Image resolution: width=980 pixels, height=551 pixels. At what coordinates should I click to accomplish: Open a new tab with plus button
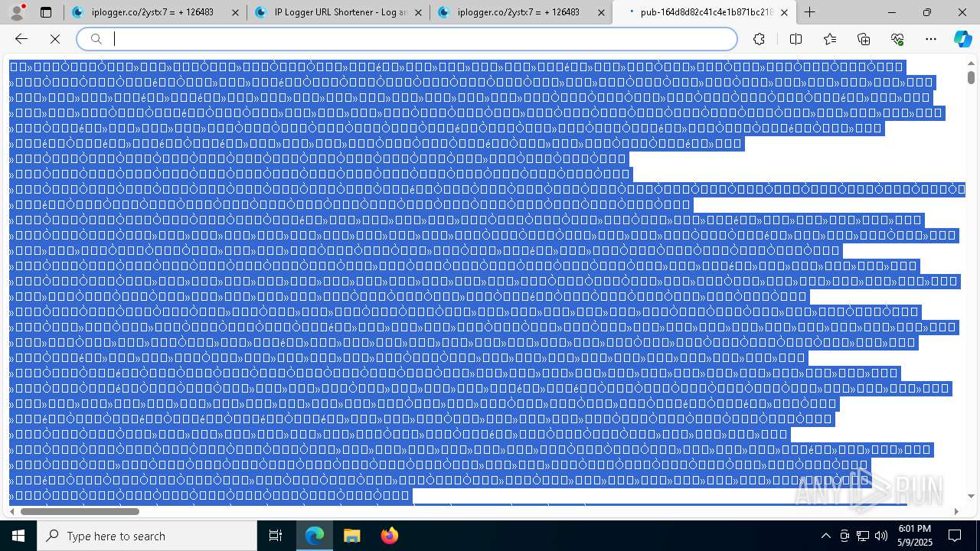(x=809, y=12)
